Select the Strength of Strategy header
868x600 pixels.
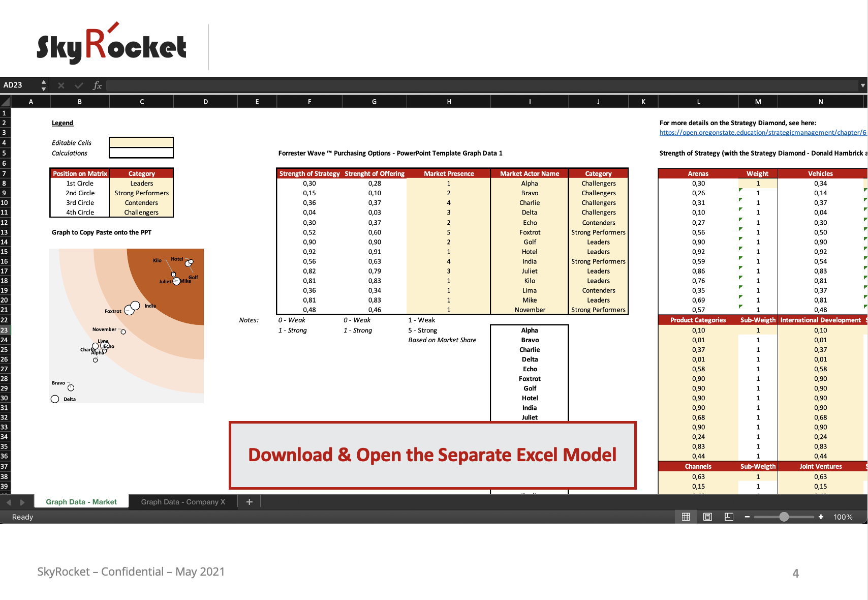pos(309,173)
